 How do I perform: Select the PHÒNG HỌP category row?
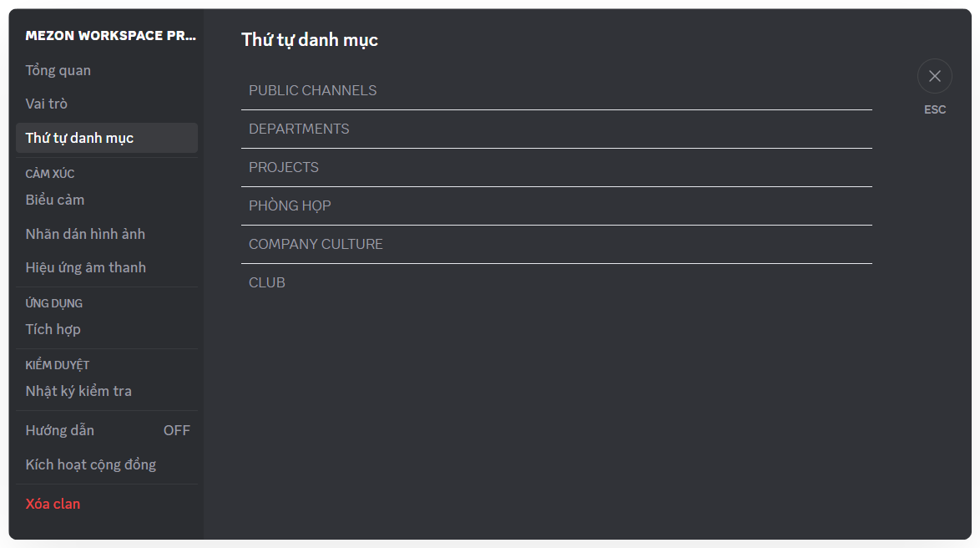coord(556,205)
